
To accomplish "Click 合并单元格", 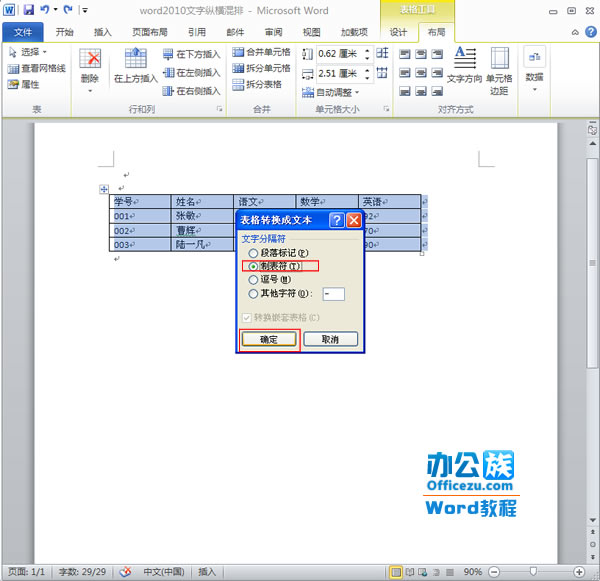I will coord(261,52).
